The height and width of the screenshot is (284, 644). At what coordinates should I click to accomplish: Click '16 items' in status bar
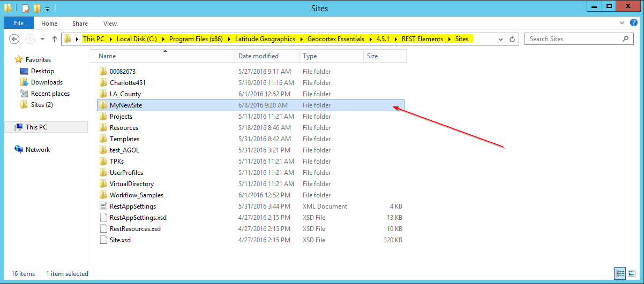pos(23,274)
